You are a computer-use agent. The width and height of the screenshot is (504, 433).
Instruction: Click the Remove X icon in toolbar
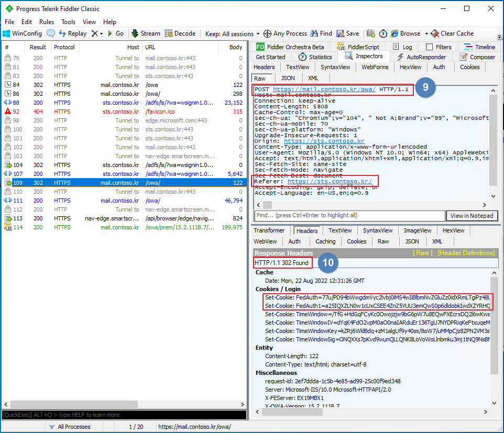94,34
